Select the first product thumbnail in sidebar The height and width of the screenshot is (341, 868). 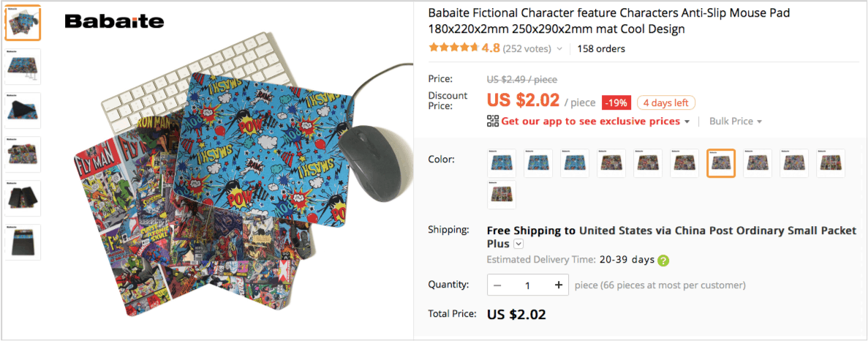tap(23, 23)
